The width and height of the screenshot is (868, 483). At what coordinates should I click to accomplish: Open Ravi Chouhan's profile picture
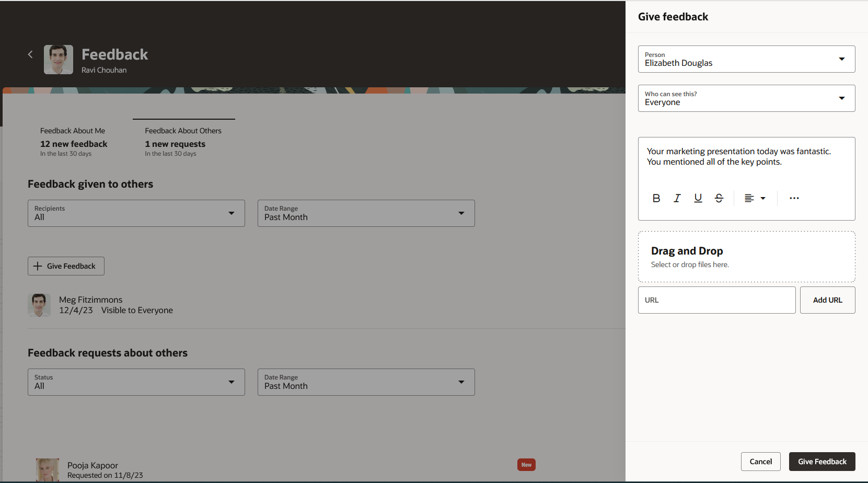pyautogui.click(x=58, y=59)
